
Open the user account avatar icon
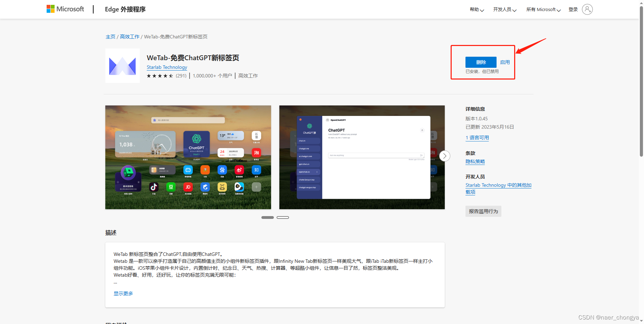(587, 9)
